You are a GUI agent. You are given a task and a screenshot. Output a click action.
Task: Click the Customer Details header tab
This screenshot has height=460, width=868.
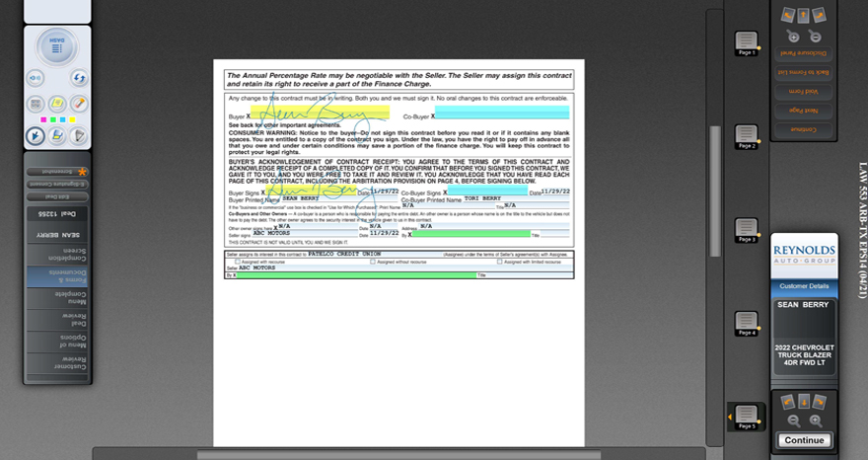point(804,286)
